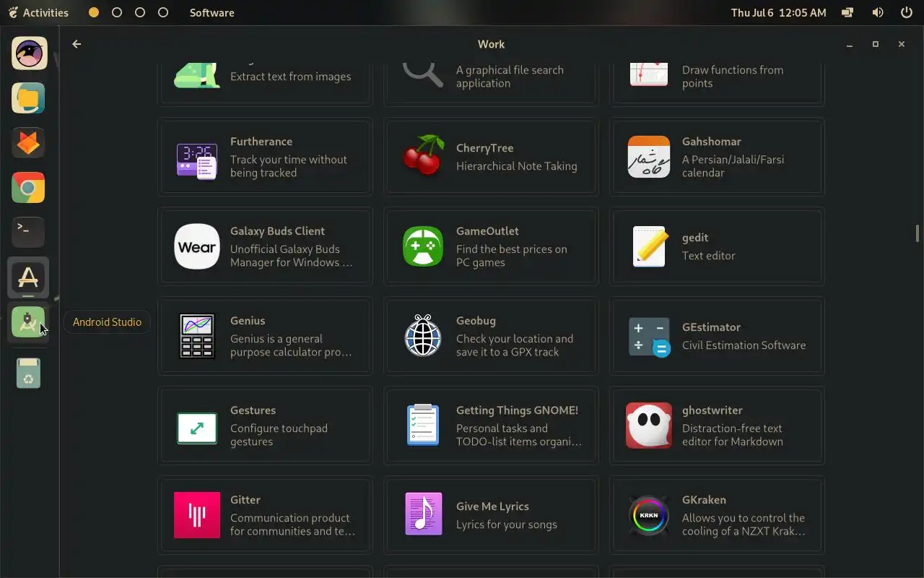Screen dimensions: 924x578
Task: Open Software app in the dock
Action: [x=28, y=277]
